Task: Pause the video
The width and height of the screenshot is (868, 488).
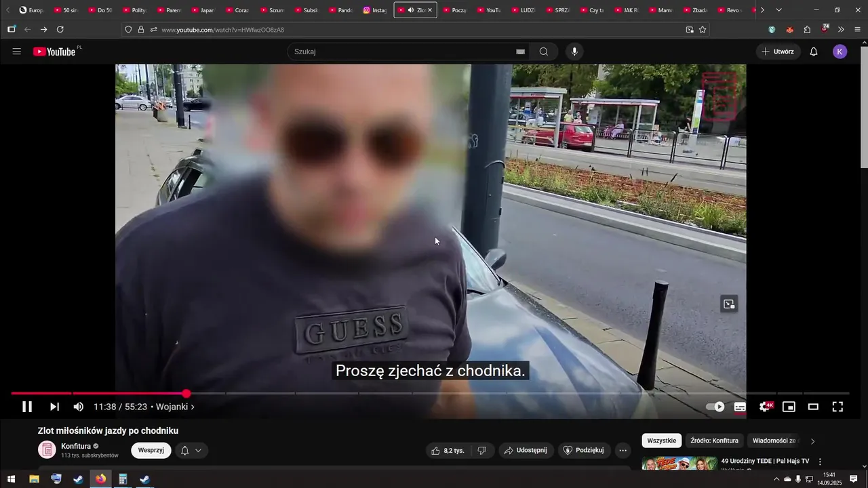Action: [27, 407]
